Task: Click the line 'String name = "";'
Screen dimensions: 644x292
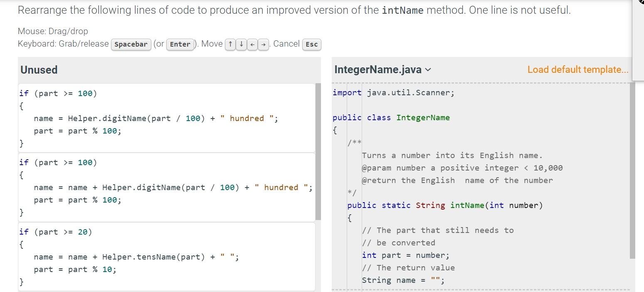Action: (403, 280)
